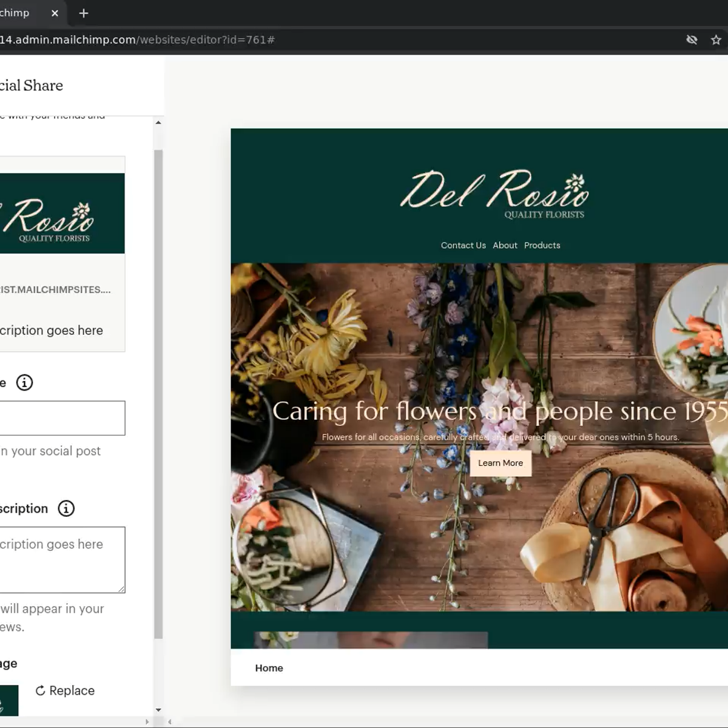Open Contact Us link in site preview
This screenshot has width=728, height=728.
463,245
